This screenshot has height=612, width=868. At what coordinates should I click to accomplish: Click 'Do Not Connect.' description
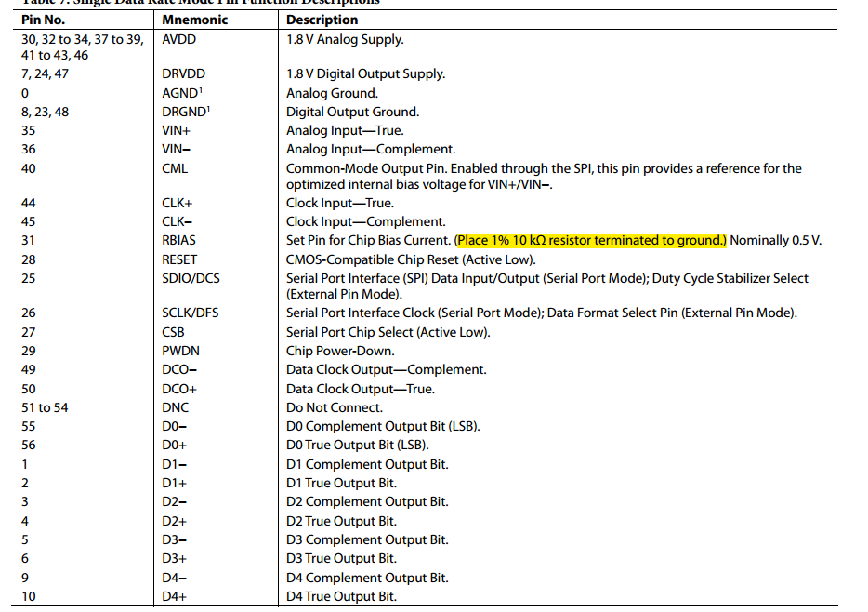click(x=335, y=407)
